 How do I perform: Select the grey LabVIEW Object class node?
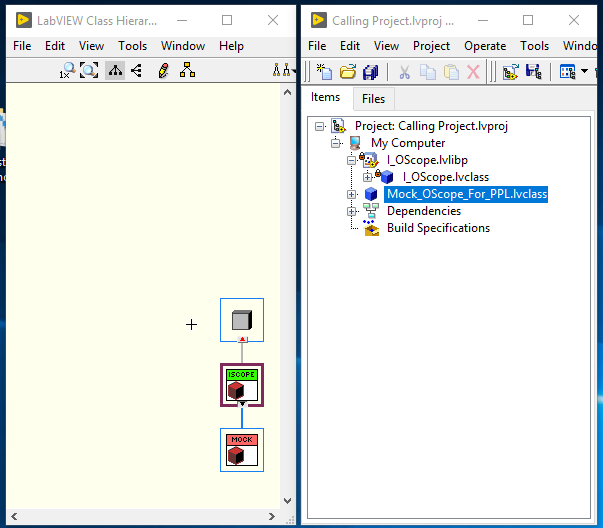pyautogui.click(x=242, y=320)
